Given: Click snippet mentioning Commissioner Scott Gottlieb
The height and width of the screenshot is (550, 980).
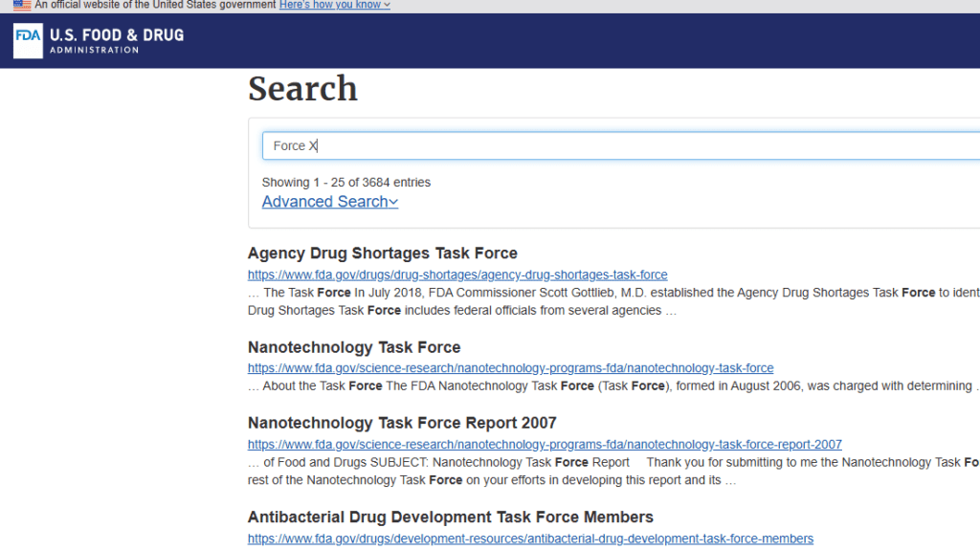Looking at the screenshot, I should coord(613,301).
